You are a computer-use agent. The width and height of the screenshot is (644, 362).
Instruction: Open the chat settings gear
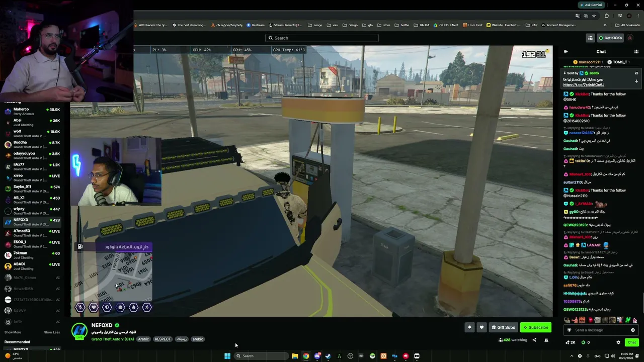click(618, 342)
